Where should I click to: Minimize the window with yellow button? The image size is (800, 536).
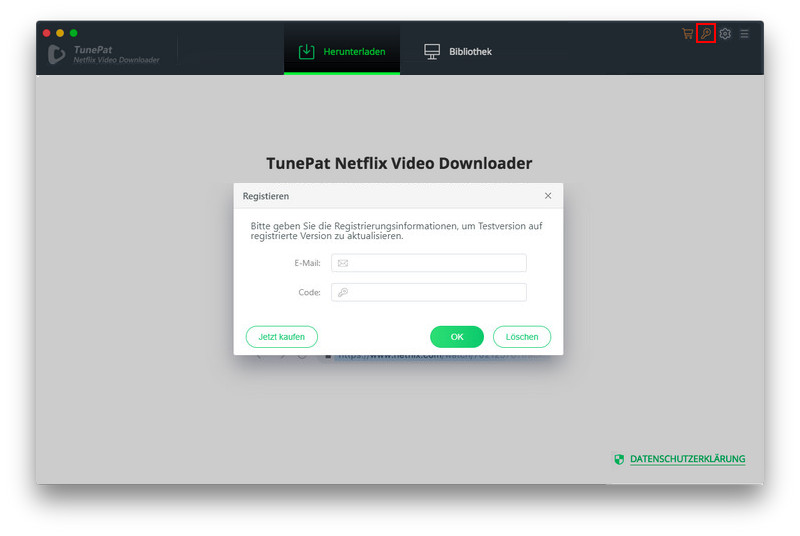(x=60, y=33)
